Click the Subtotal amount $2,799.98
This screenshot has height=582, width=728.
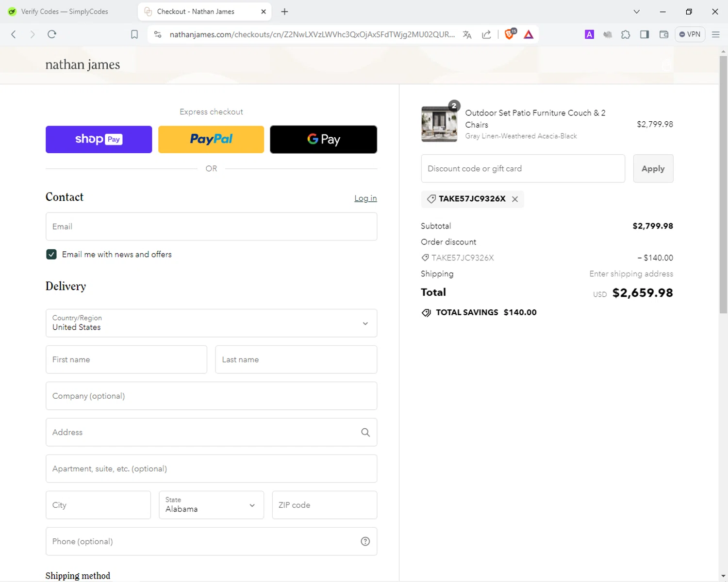(653, 226)
